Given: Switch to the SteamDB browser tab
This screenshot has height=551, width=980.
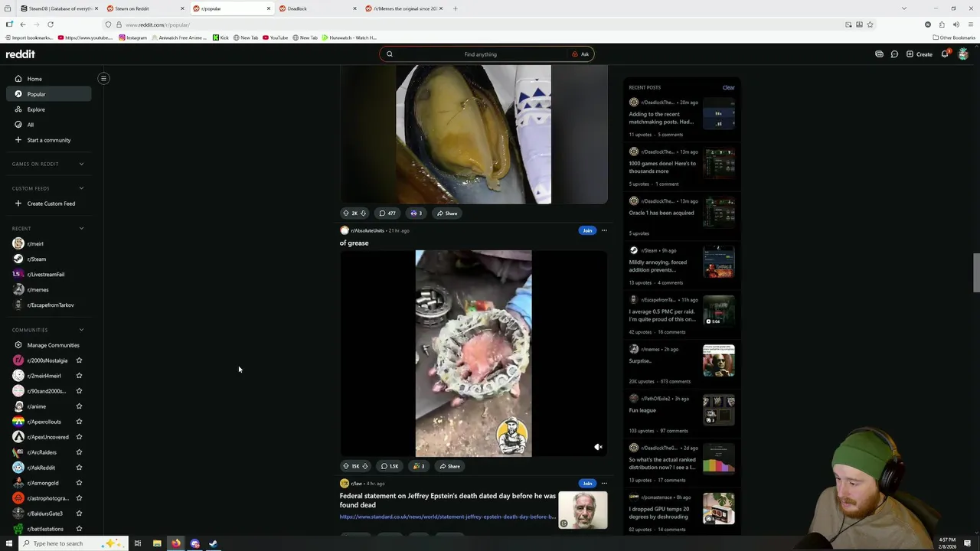Looking at the screenshot, I should coord(59,8).
